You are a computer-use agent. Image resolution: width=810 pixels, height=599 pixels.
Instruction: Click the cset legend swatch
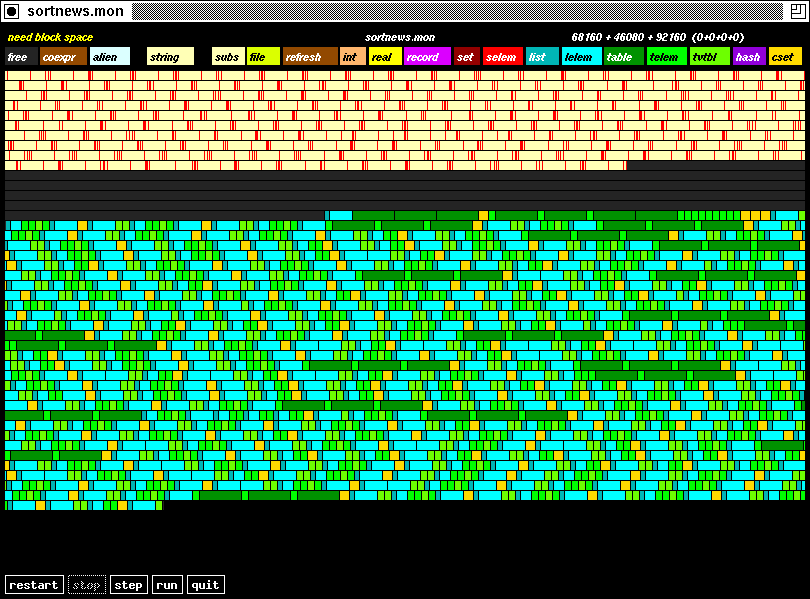[785, 57]
